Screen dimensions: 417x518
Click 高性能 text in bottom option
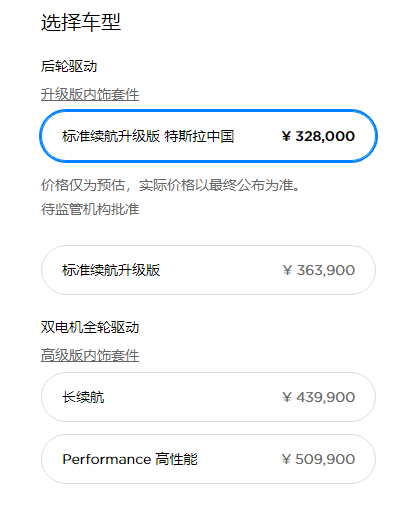pyautogui.click(x=176, y=459)
